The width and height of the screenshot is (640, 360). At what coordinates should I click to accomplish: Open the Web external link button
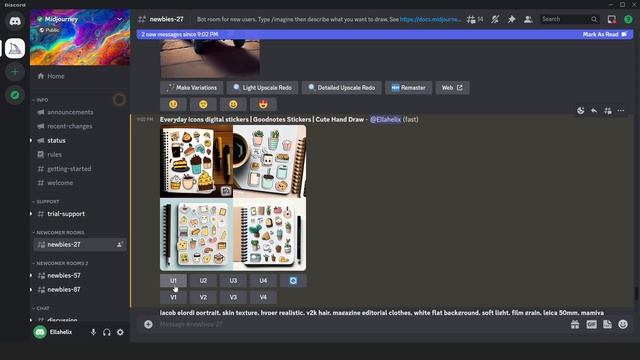[452, 88]
